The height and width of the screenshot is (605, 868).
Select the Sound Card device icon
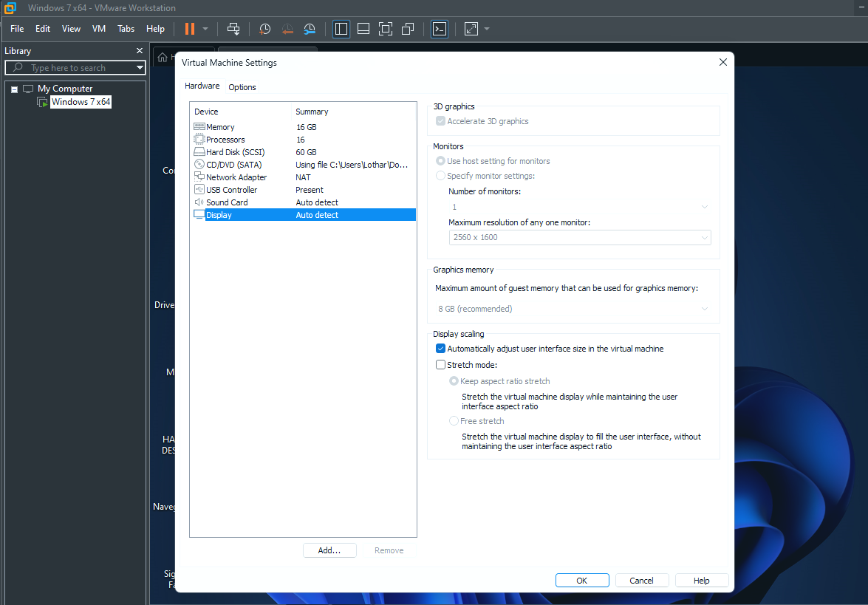click(199, 202)
